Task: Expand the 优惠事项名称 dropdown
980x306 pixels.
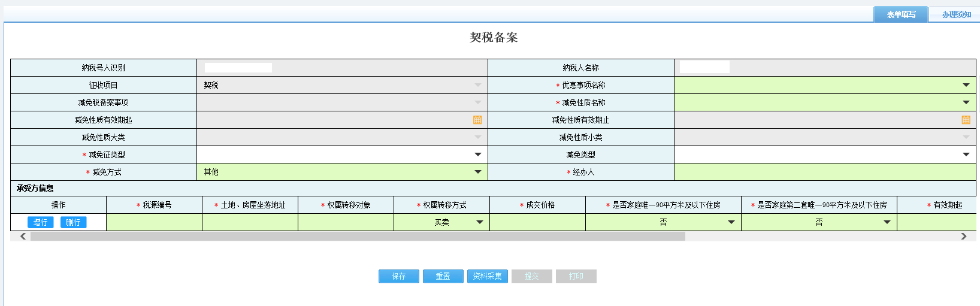Action: click(x=966, y=85)
